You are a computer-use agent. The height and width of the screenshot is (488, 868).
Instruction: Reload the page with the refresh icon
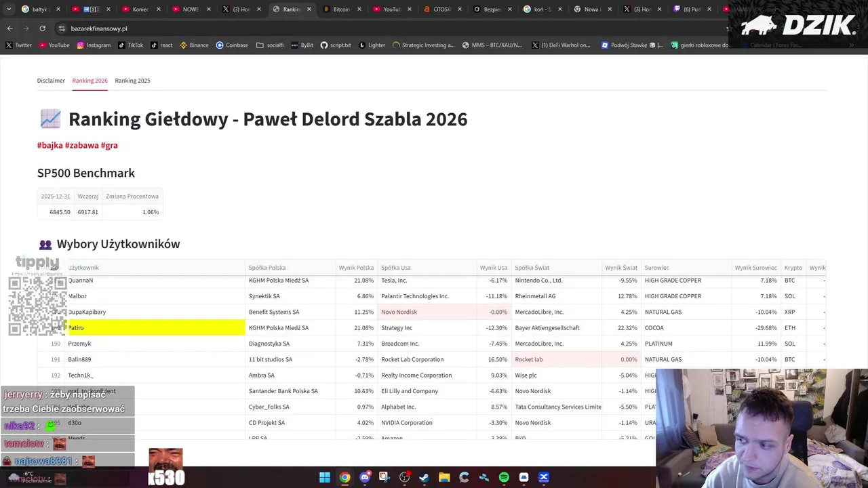[x=42, y=28]
